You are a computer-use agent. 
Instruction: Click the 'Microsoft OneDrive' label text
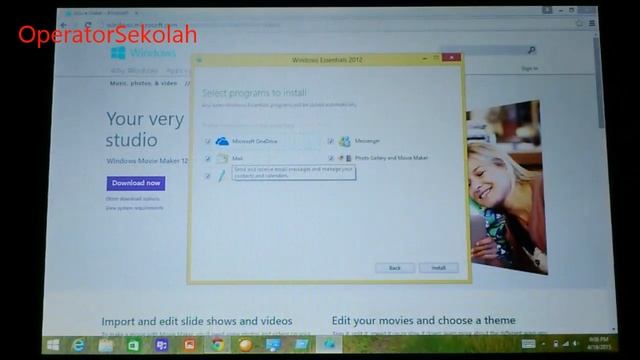[x=255, y=141]
